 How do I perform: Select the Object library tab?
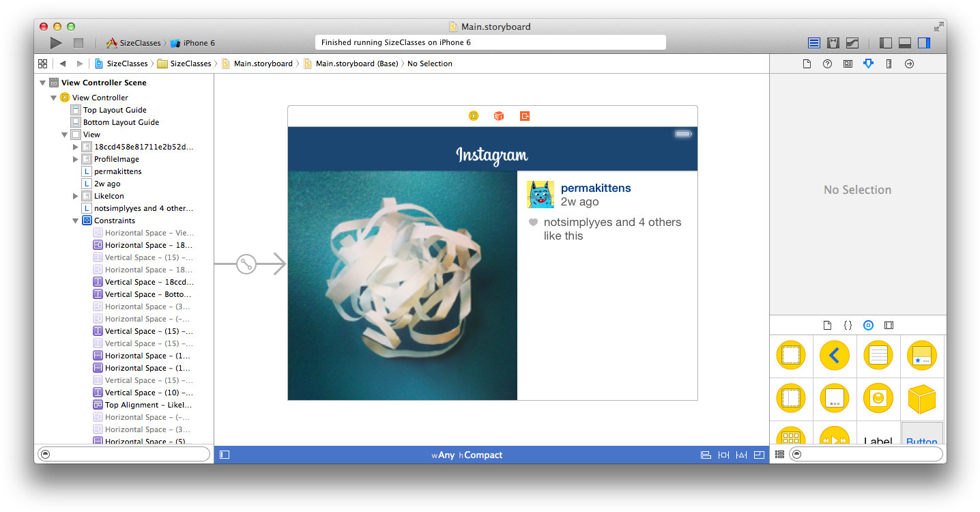click(868, 326)
